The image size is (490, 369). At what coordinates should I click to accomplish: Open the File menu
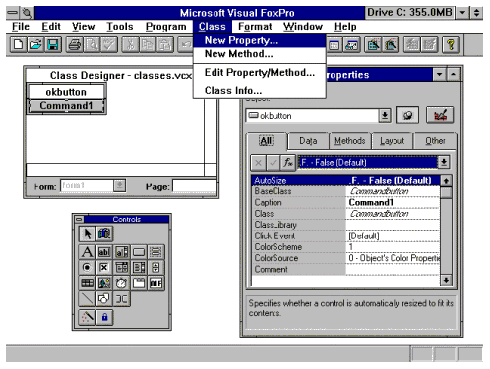click(21, 27)
